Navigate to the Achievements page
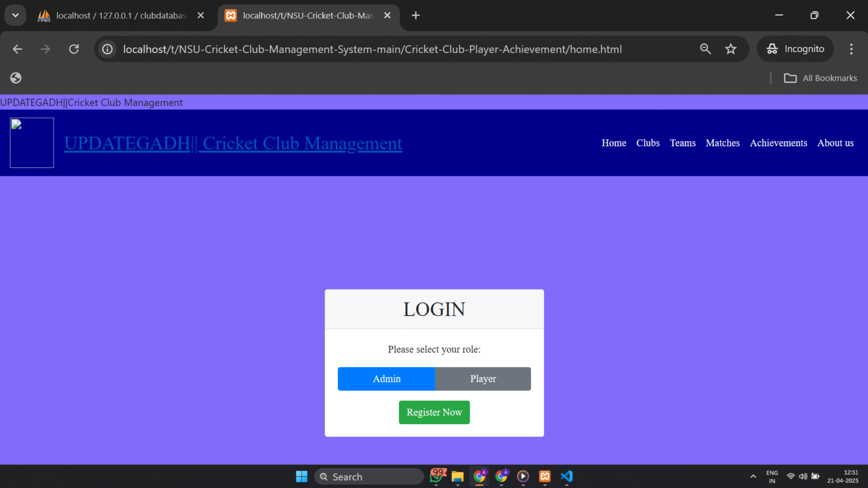Screen dimensions: 868x488 [x=778, y=143]
